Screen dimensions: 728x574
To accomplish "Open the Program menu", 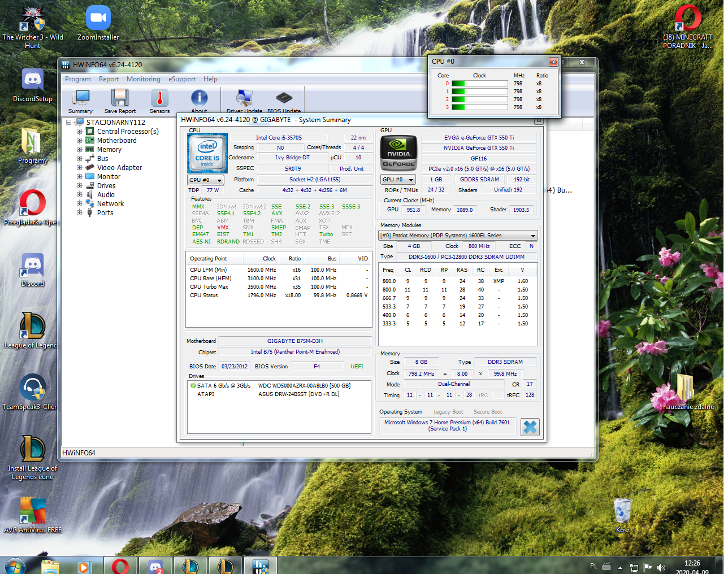I will (x=78, y=79).
